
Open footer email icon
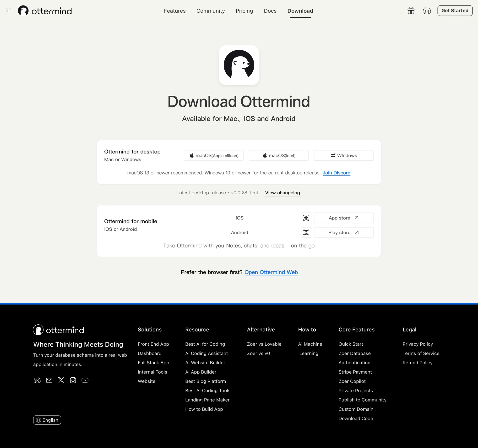(49, 380)
